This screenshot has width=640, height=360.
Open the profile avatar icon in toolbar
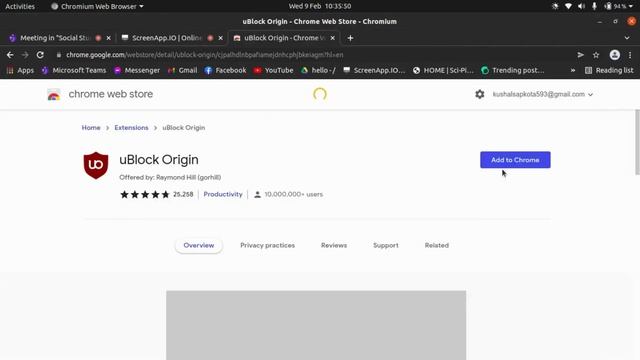click(615, 55)
